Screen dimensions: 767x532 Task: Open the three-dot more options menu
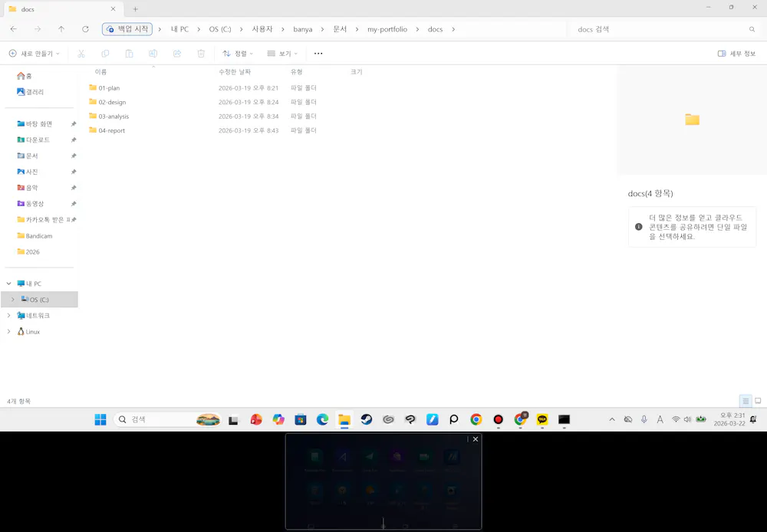(x=318, y=54)
